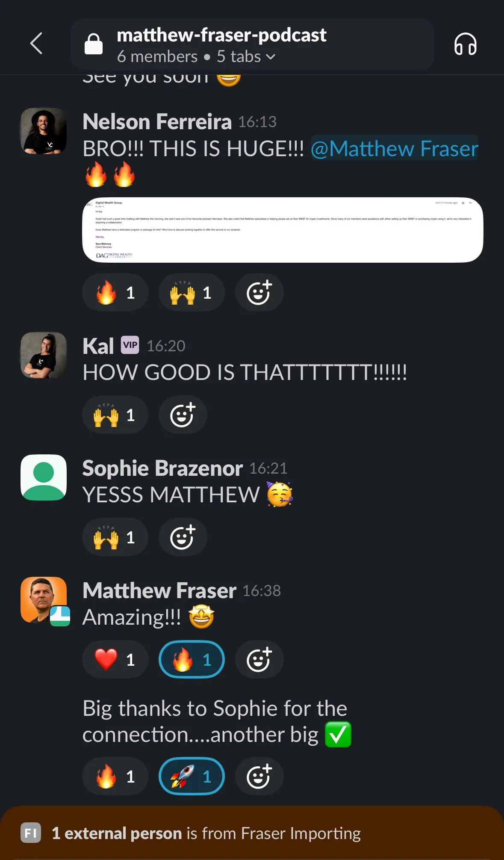The width and height of the screenshot is (504, 860).
Task: Open the Nelson Ferreira profile name
Action: pyautogui.click(x=157, y=122)
